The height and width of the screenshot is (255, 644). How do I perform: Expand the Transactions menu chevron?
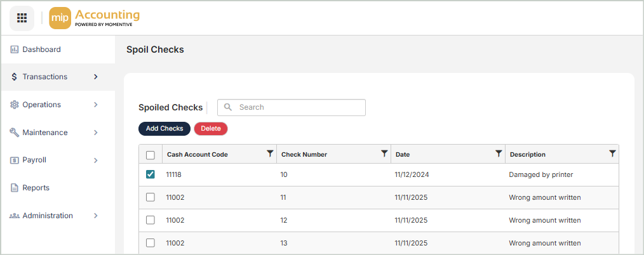pos(96,77)
